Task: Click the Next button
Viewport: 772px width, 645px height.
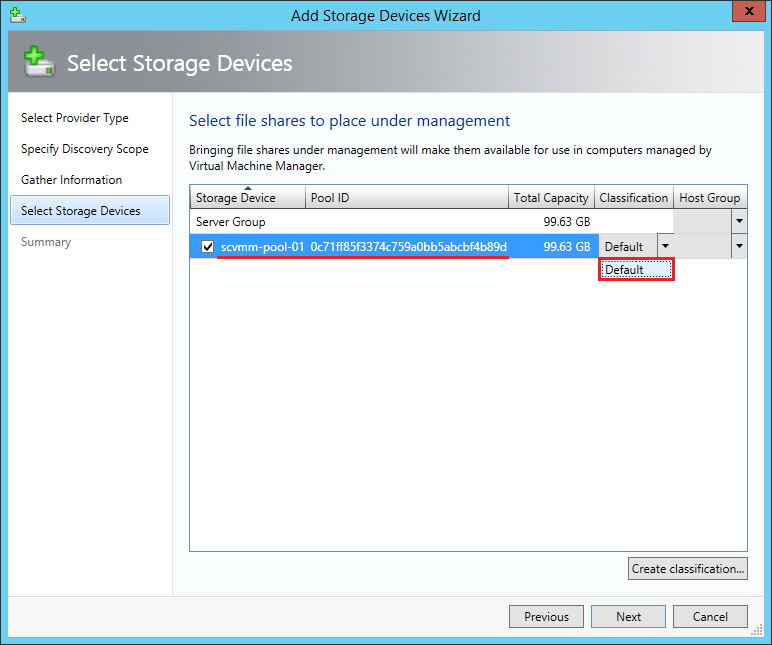Action: pos(628,616)
